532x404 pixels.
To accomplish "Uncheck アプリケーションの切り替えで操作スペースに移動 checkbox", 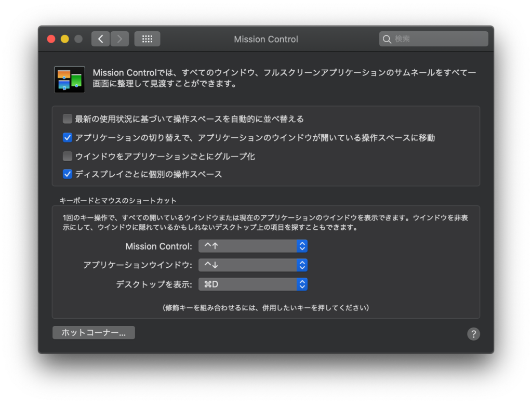I will pyautogui.click(x=68, y=137).
